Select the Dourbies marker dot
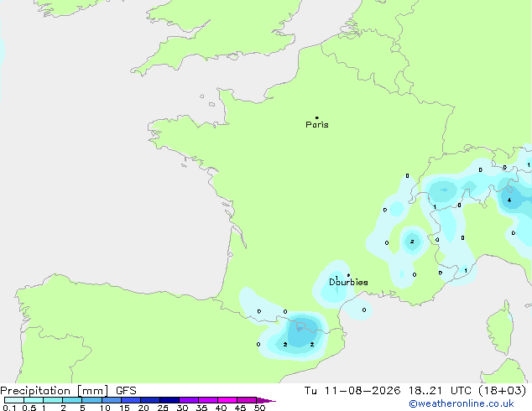Screen dimensions: 532x411 tap(348, 275)
